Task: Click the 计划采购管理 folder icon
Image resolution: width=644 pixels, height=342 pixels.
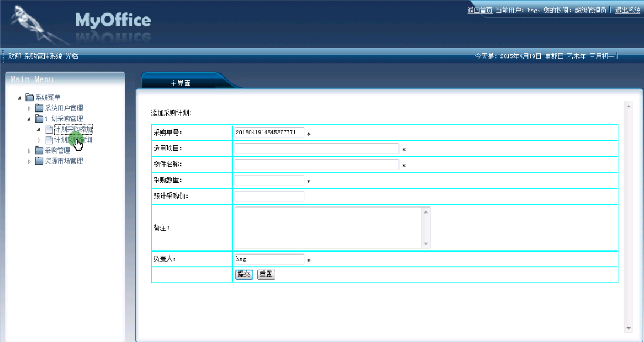Action: [x=39, y=118]
